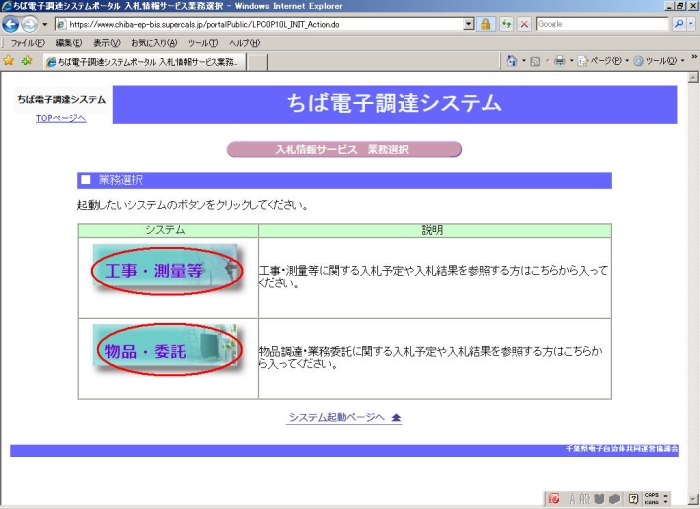Image resolution: width=700 pixels, height=509 pixels.
Task: Click the Favorites star icon
Action: [8, 60]
